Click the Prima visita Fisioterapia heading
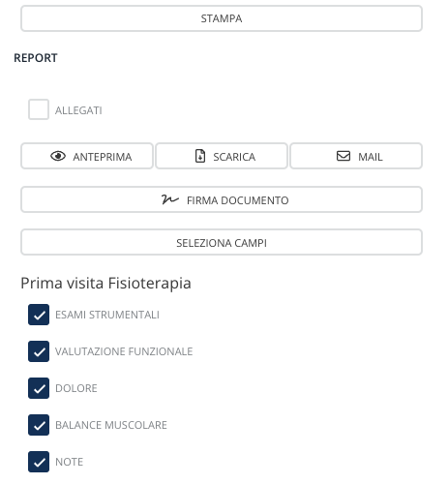The height and width of the screenshot is (484, 448). (x=106, y=284)
